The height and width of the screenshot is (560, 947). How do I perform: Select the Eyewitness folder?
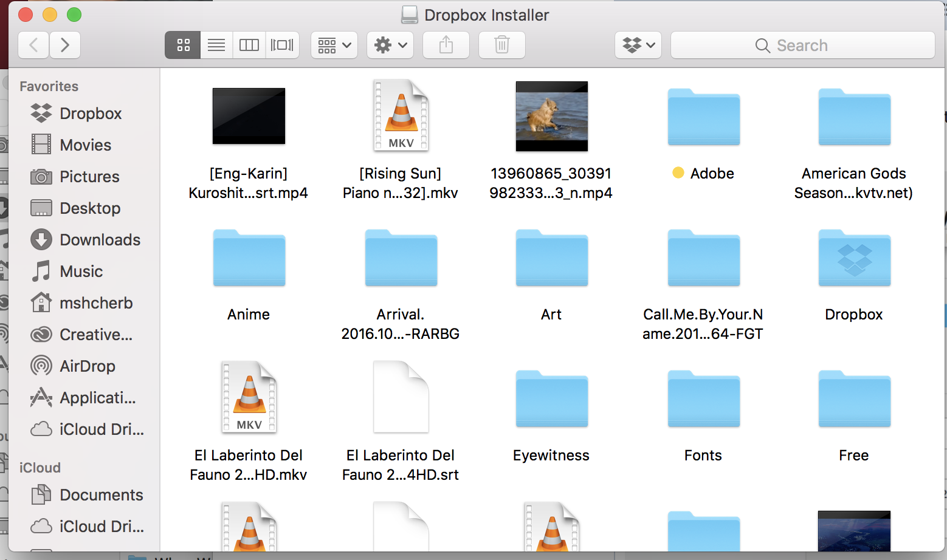tap(551, 398)
